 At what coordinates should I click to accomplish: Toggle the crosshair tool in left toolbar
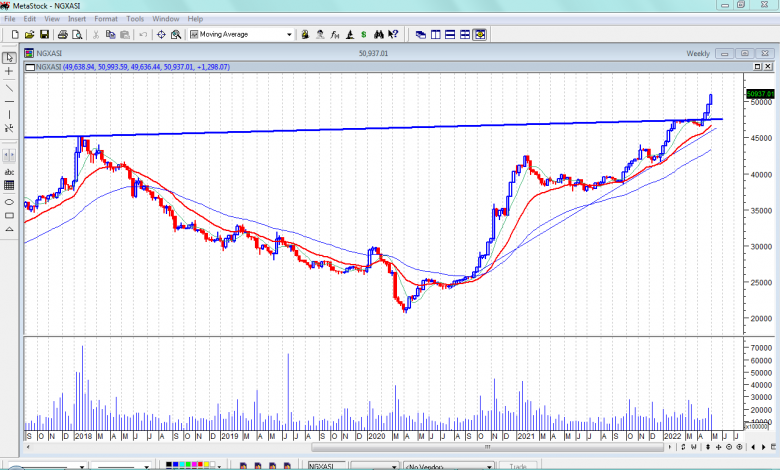point(9,71)
